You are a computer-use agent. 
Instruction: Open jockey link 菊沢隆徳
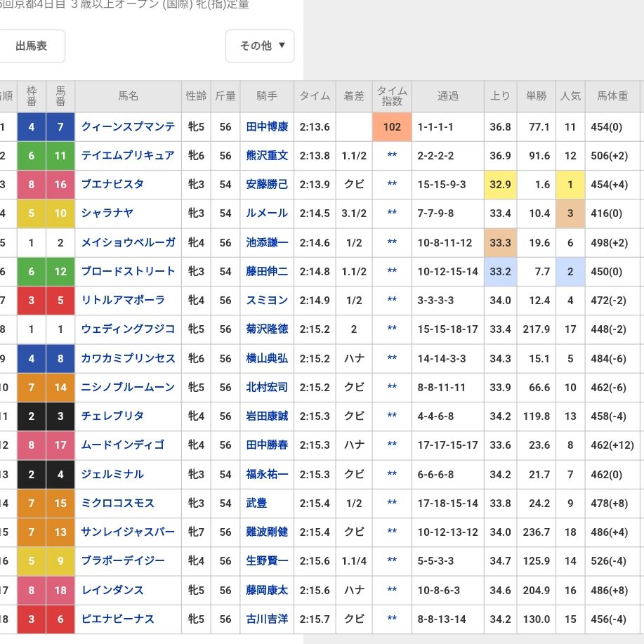pos(267,329)
